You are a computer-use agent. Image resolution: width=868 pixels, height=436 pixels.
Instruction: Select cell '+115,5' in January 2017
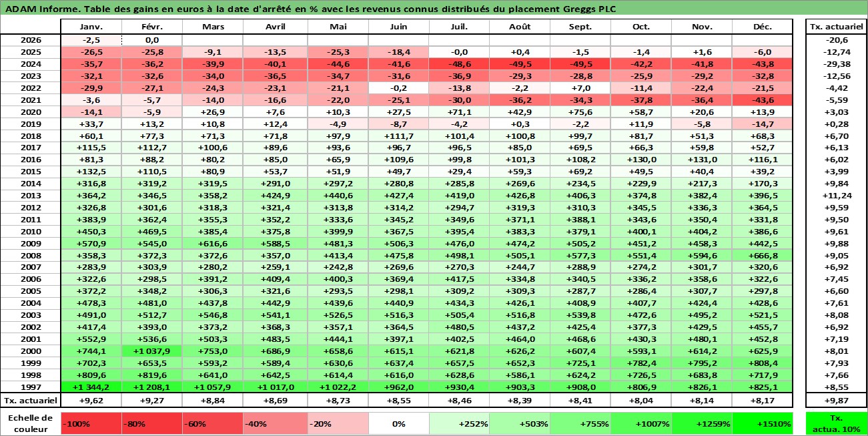pos(91,148)
